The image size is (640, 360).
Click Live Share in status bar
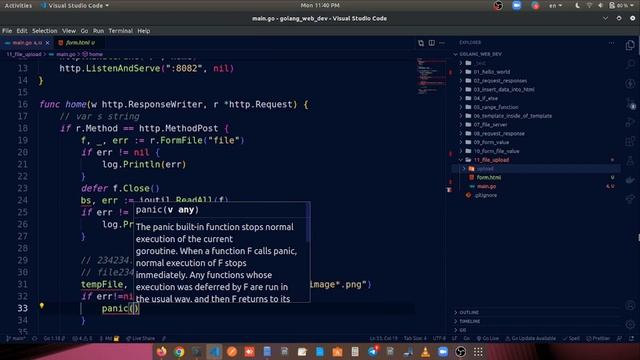click(x=140, y=338)
